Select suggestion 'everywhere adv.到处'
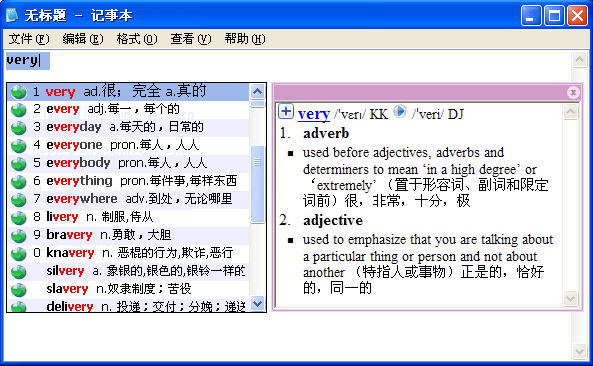This screenshot has width=593, height=366. tap(128, 200)
